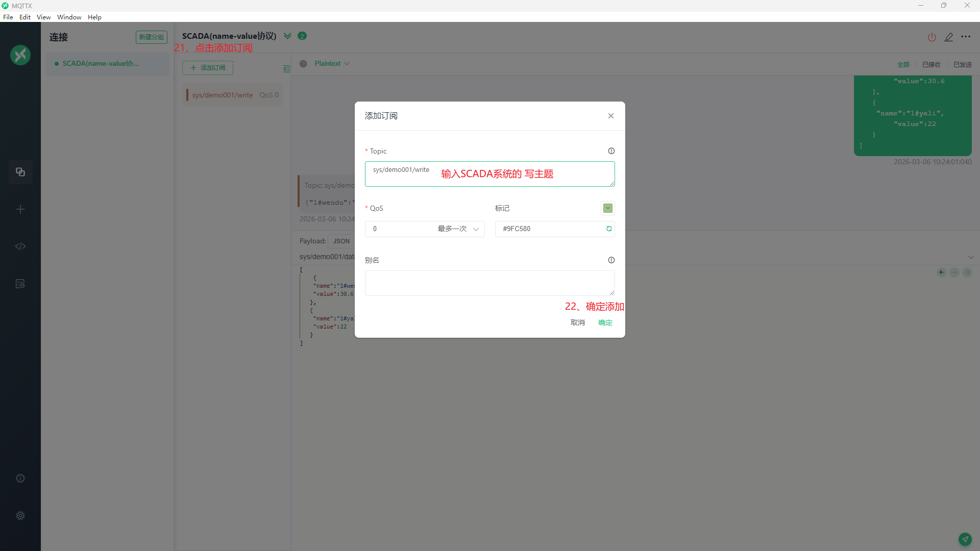Collapse the subscription list panel toggle
The width and height of the screenshot is (980, 551).
click(287, 68)
